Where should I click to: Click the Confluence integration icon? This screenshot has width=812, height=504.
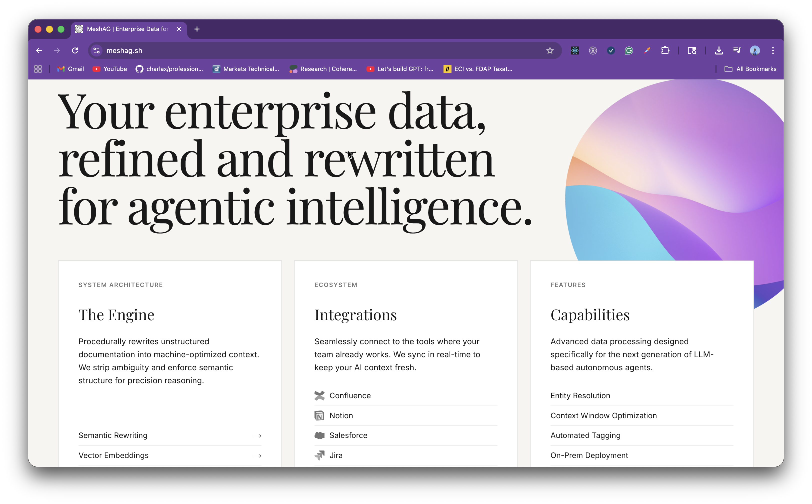(320, 396)
